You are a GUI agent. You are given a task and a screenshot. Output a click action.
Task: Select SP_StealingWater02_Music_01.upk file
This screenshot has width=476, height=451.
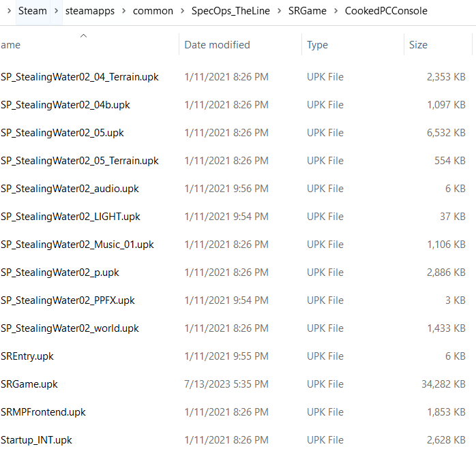pyautogui.click(x=78, y=245)
